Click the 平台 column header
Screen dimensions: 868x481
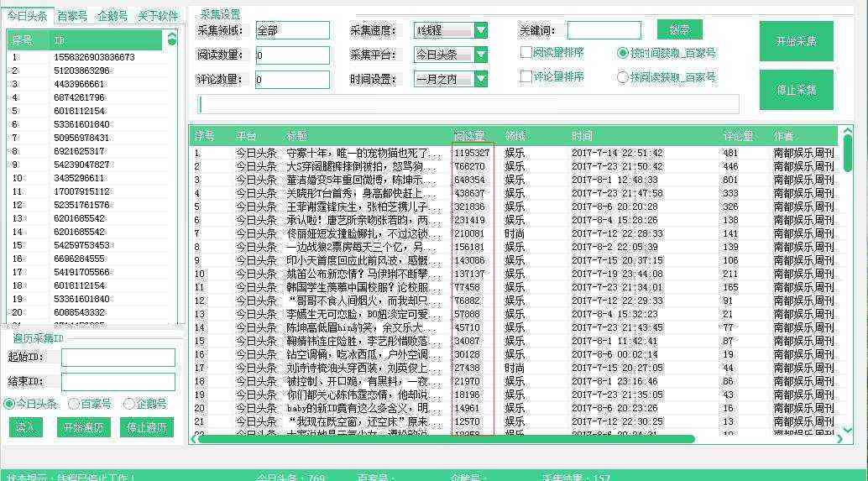246,136
